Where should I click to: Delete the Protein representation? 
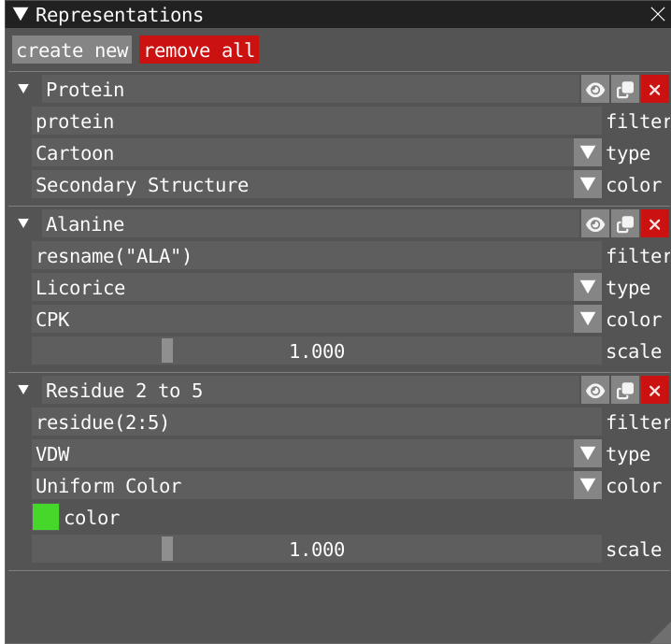(x=655, y=90)
